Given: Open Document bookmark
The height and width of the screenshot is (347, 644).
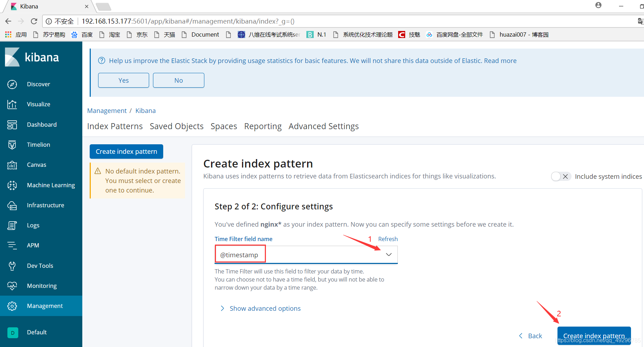Looking at the screenshot, I should click(x=200, y=34).
